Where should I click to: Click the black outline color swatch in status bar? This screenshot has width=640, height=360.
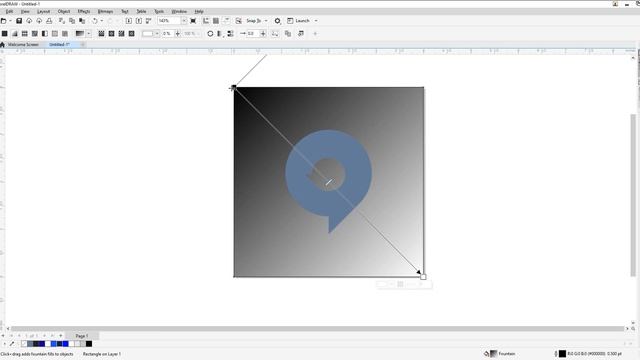tap(562, 353)
